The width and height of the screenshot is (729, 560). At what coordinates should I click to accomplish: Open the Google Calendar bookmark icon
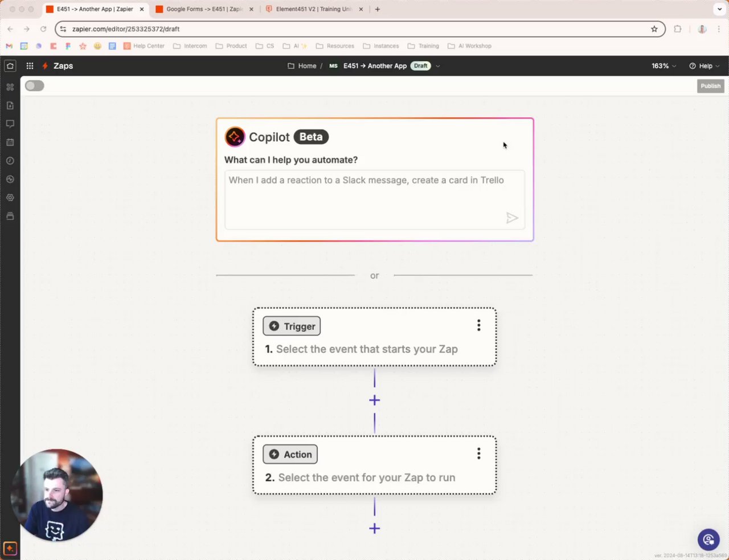click(24, 46)
